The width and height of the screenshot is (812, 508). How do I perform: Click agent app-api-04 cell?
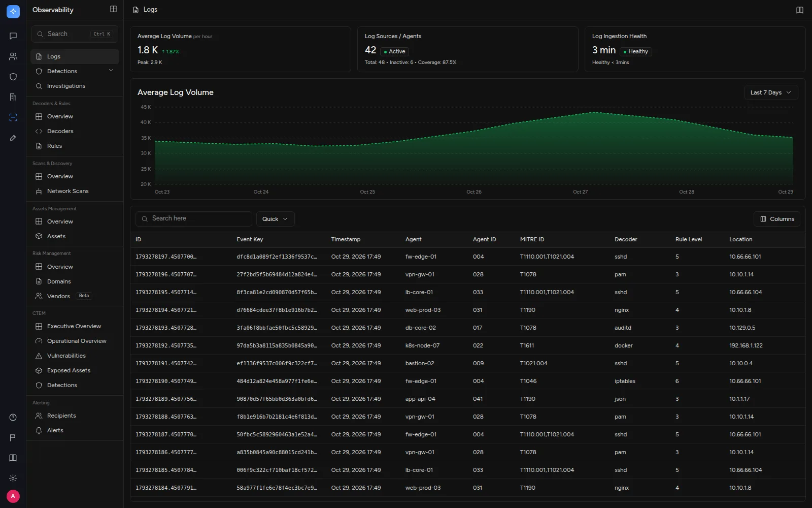coord(420,399)
